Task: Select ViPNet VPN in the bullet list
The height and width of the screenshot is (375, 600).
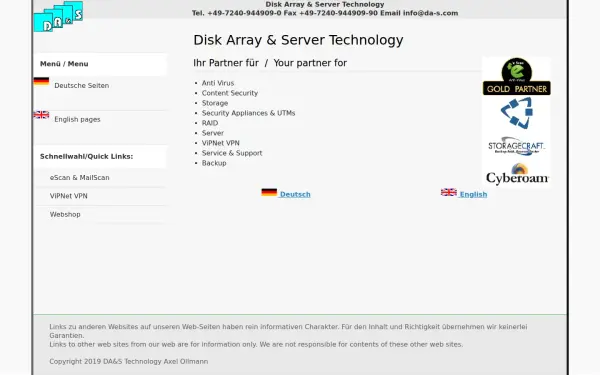Action: click(x=220, y=143)
